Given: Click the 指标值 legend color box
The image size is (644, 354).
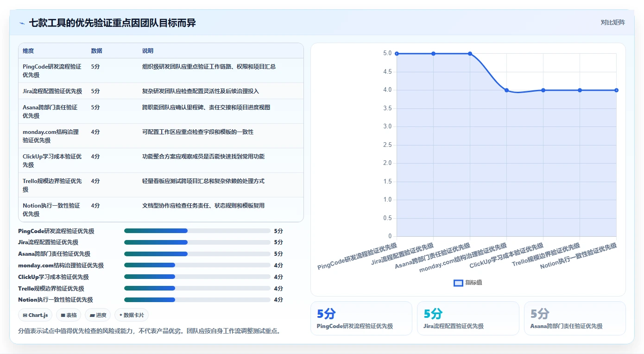Looking at the screenshot, I should pyautogui.click(x=458, y=283).
